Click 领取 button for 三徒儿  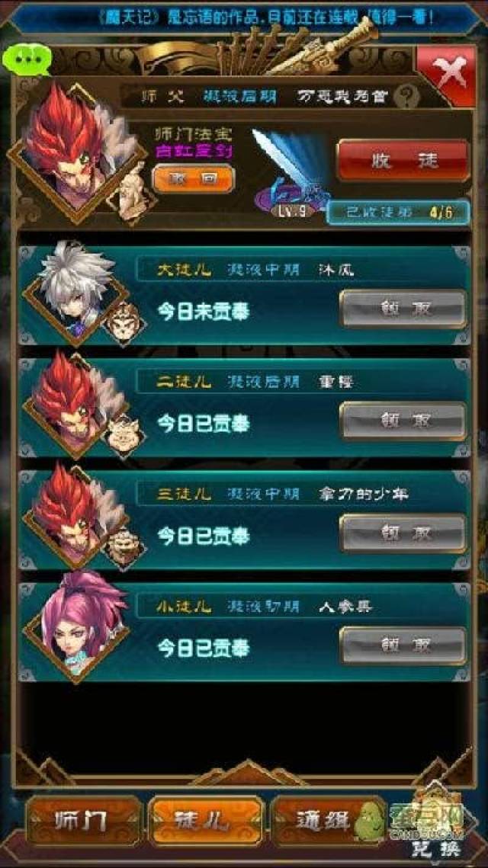[402, 533]
